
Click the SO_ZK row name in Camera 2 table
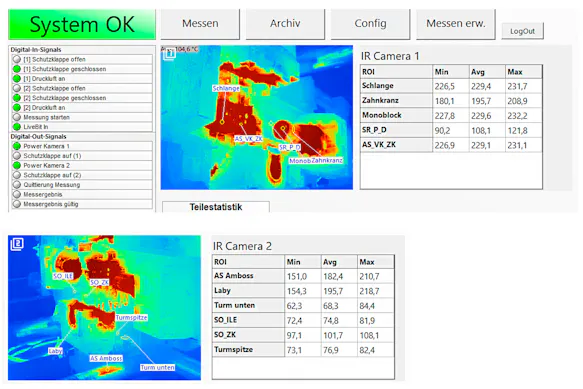coord(225,335)
